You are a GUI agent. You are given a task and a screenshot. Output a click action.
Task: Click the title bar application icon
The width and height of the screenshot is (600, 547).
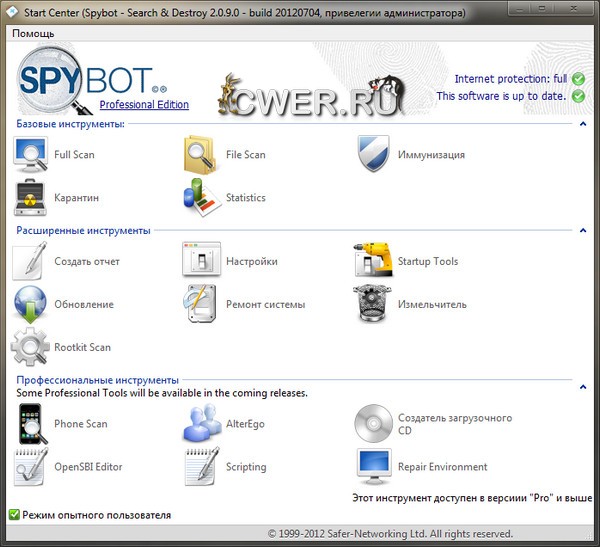12,12
